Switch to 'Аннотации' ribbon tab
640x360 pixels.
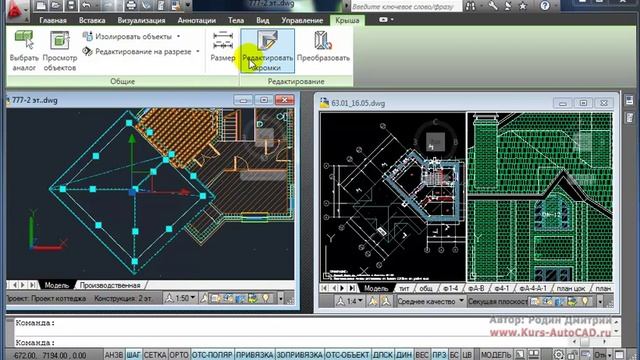(197, 20)
